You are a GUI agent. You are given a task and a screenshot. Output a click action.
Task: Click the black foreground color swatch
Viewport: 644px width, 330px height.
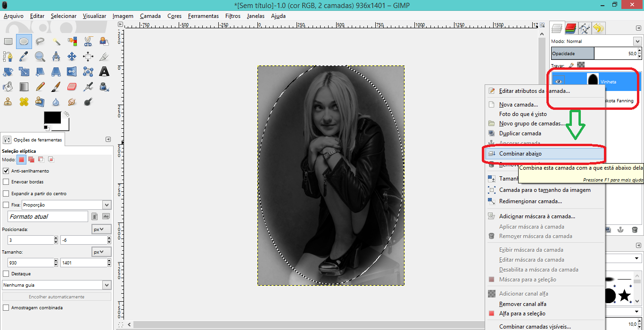coord(52,117)
